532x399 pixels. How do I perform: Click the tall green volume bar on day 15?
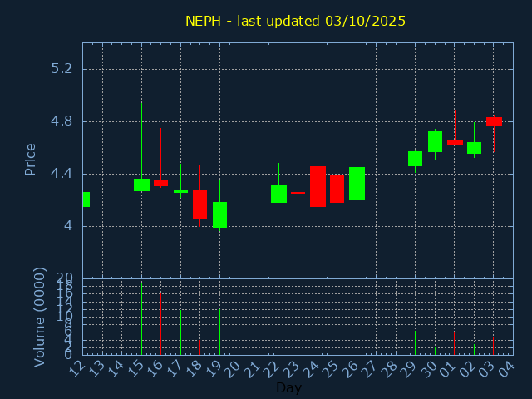(141, 320)
